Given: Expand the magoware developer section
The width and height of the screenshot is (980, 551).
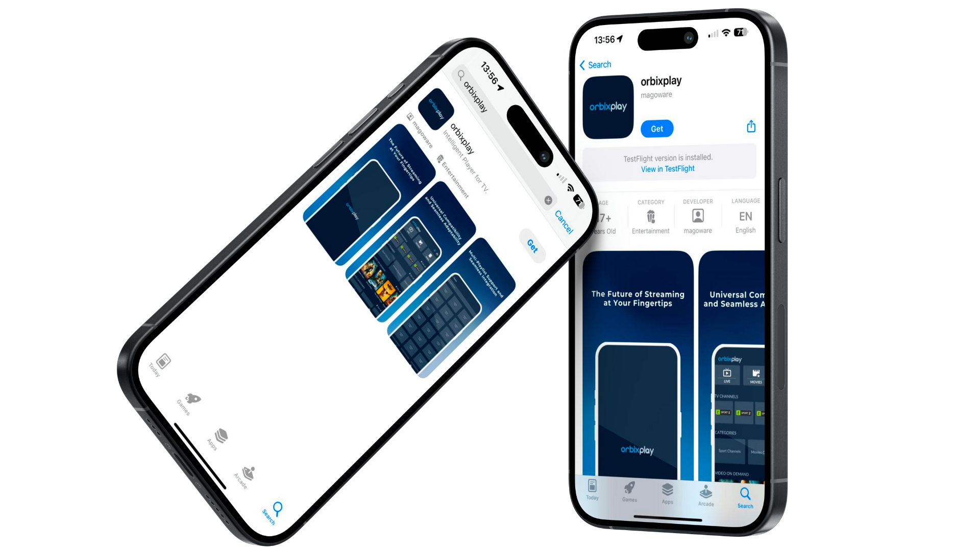Looking at the screenshot, I should 697,216.
